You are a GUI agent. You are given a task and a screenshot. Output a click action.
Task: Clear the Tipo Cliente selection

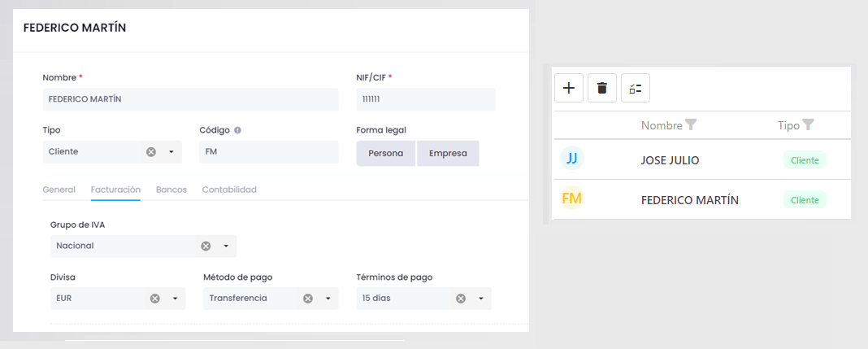151,152
